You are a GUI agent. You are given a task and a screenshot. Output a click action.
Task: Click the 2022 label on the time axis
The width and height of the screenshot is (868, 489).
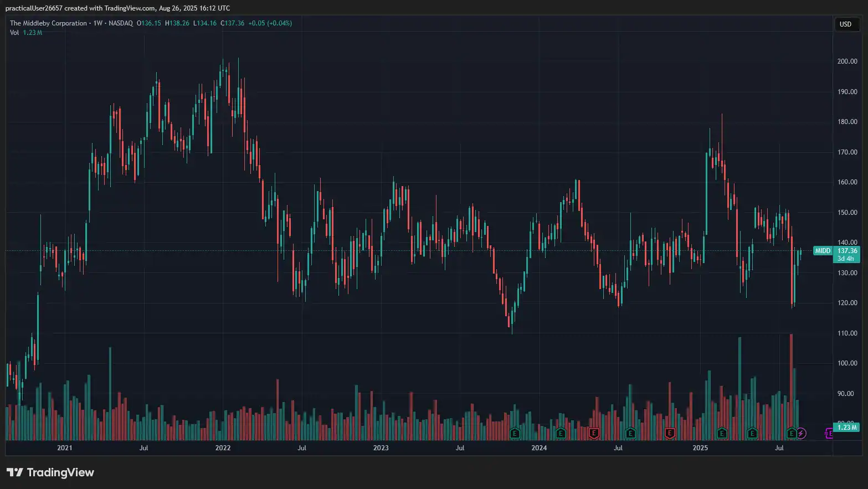coord(223,448)
